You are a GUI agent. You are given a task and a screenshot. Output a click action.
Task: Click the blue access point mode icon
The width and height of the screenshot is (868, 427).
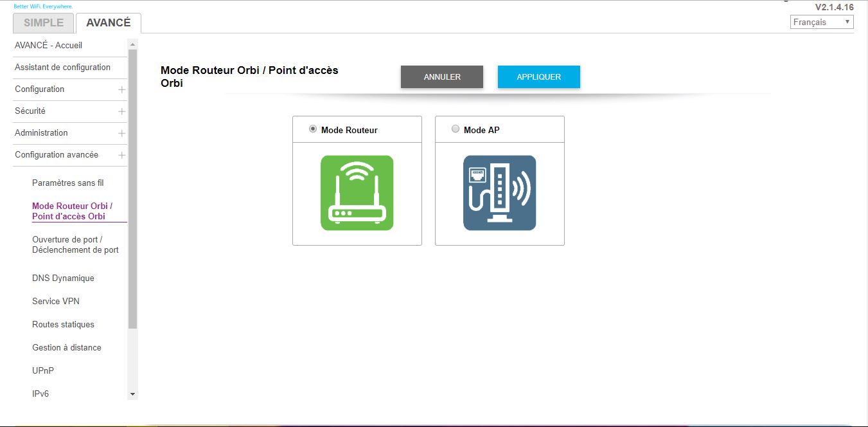499,193
